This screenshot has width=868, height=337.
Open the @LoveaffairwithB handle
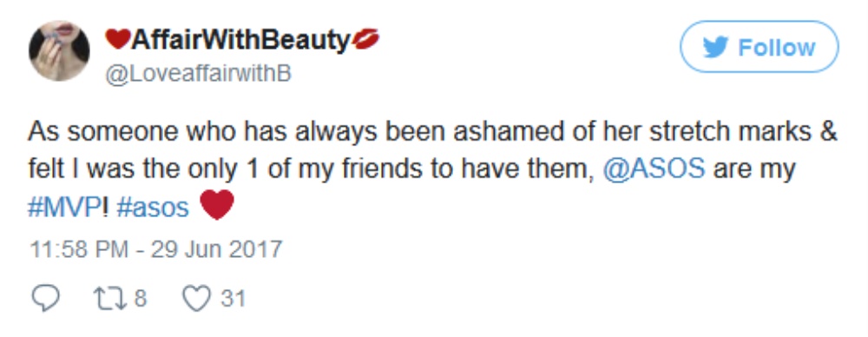[x=198, y=75]
